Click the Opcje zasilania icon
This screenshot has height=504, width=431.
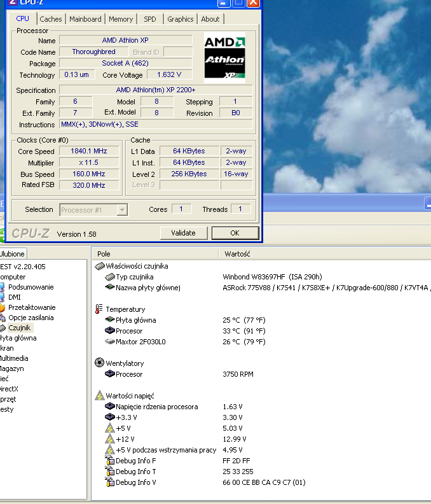coord(3,318)
